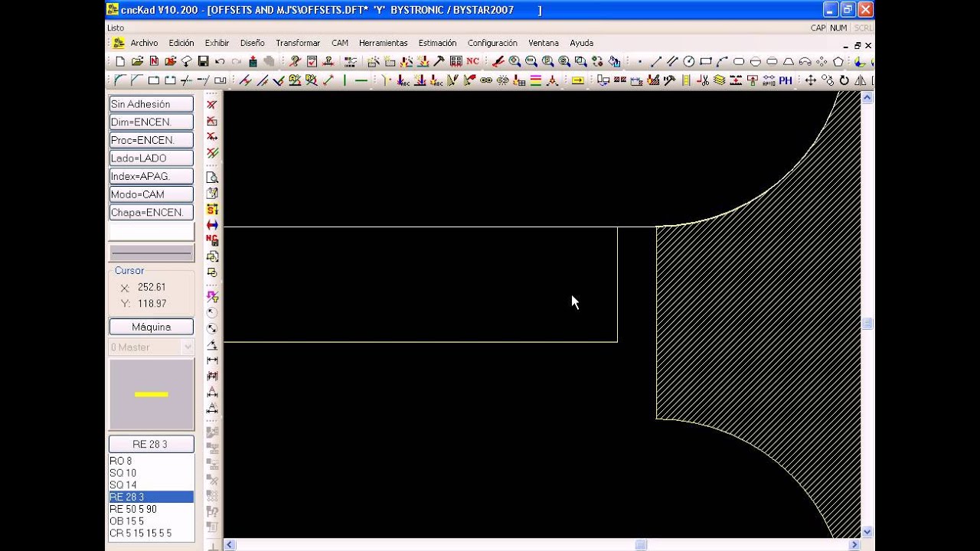This screenshot has height=551, width=980.
Task: Open the Ventana menu
Action: point(544,43)
